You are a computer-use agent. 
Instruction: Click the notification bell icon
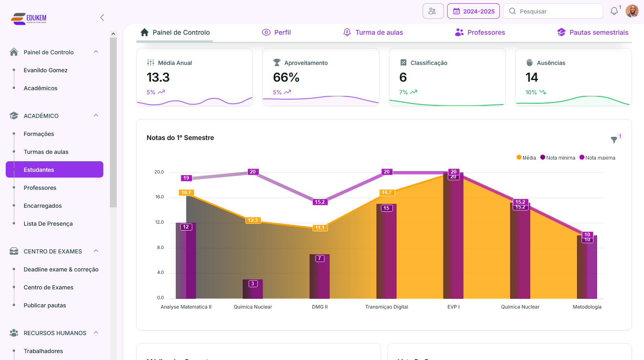614,11
